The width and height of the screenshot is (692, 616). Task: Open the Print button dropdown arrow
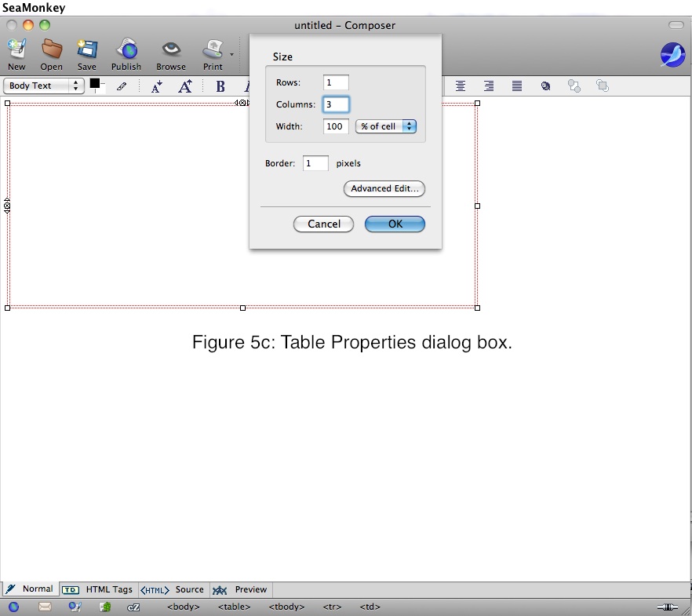pos(231,54)
